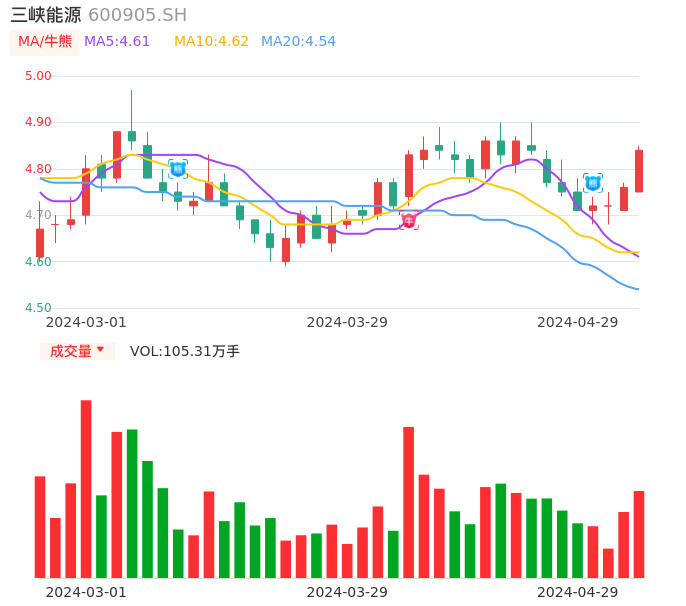Image resolution: width=686 pixels, height=606 pixels.
Task: Click the rightmost red volume bar
Action: (639, 534)
